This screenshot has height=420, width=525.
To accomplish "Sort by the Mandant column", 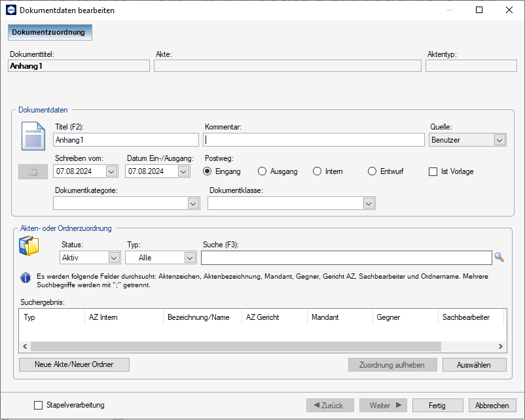I will point(340,317).
